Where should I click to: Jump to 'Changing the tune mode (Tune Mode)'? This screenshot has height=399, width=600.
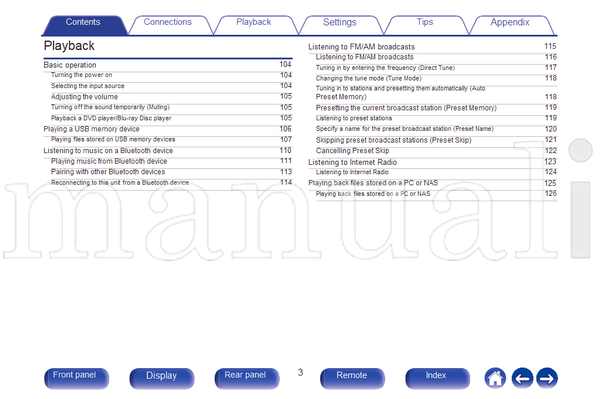click(x=436, y=78)
